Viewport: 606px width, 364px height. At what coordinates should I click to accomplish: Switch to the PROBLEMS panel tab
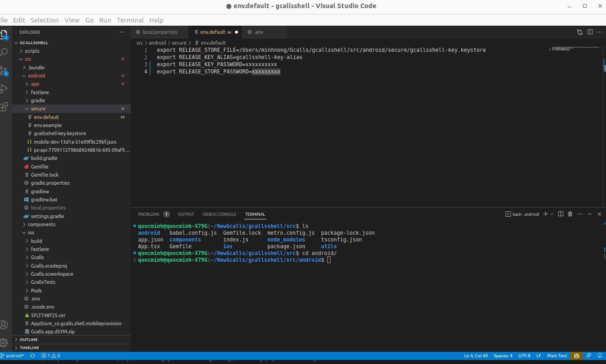148,214
